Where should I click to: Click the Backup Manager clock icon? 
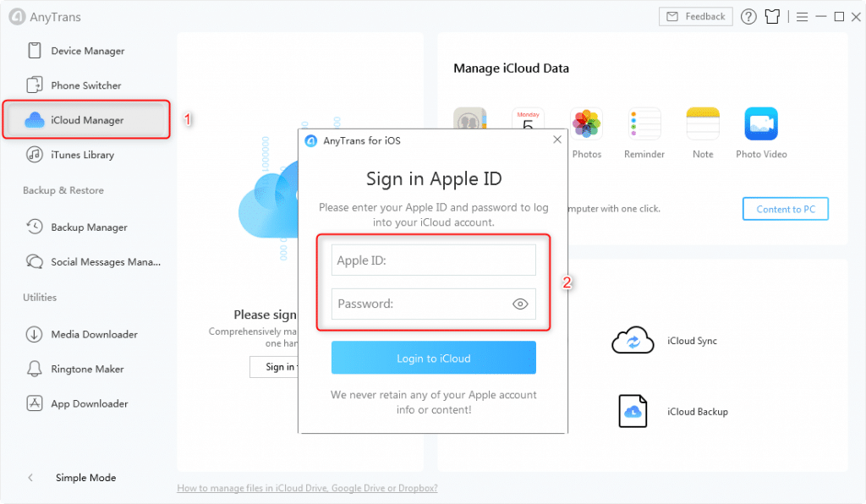[x=34, y=227]
